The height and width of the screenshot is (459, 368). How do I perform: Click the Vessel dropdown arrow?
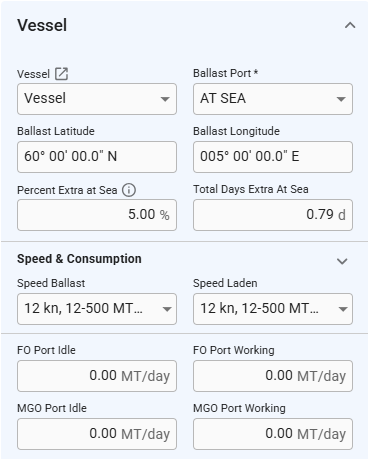pyautogui.click(x=165, y=99)
